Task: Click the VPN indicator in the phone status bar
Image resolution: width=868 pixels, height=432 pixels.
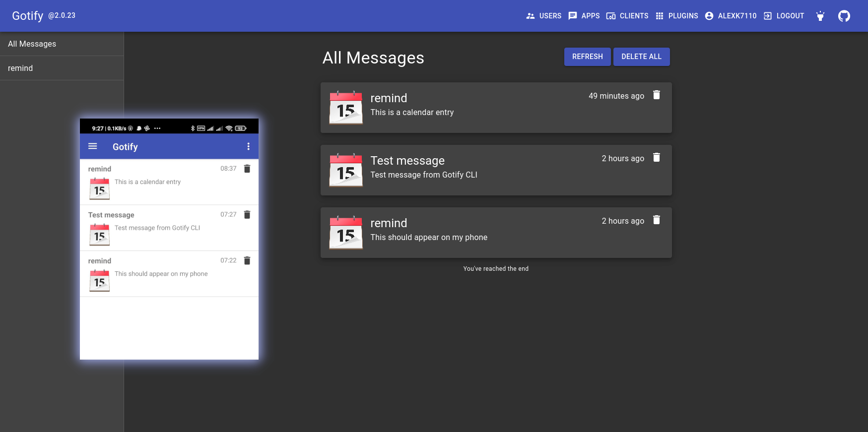Action: pos(201,128)
